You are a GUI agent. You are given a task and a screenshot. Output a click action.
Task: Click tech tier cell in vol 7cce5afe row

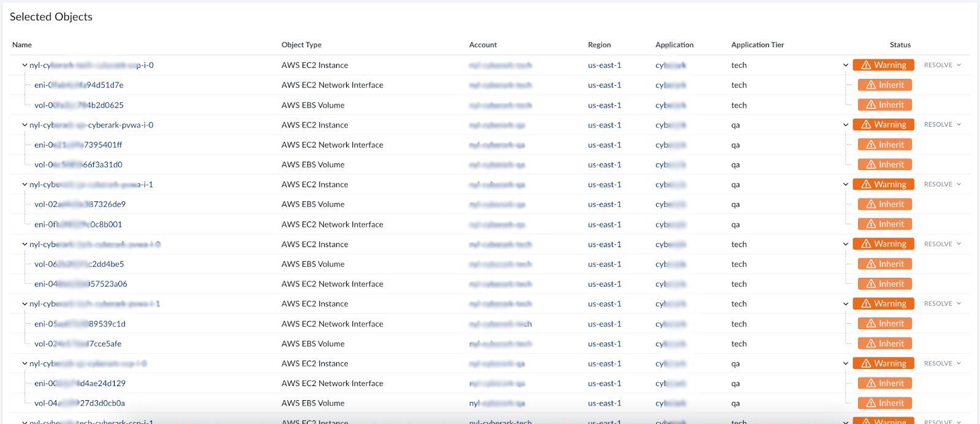pos(739,344)
